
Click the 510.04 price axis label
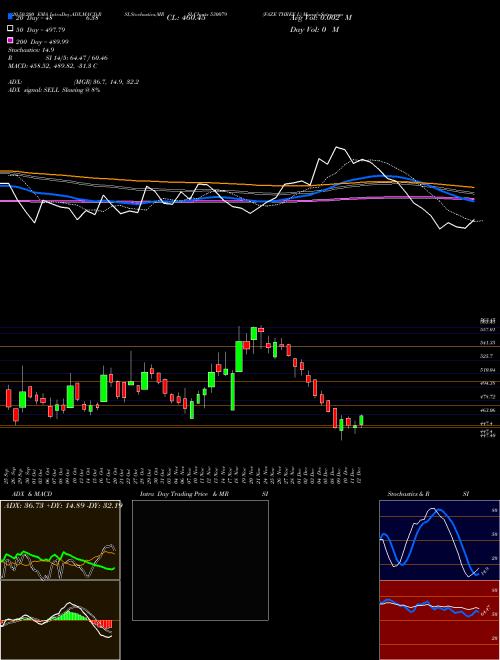(487, 370)
